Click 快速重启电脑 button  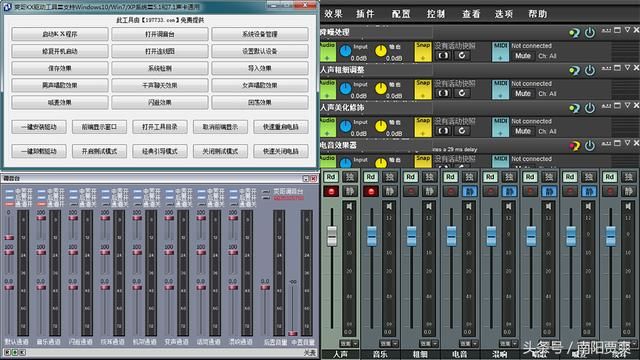280,127
